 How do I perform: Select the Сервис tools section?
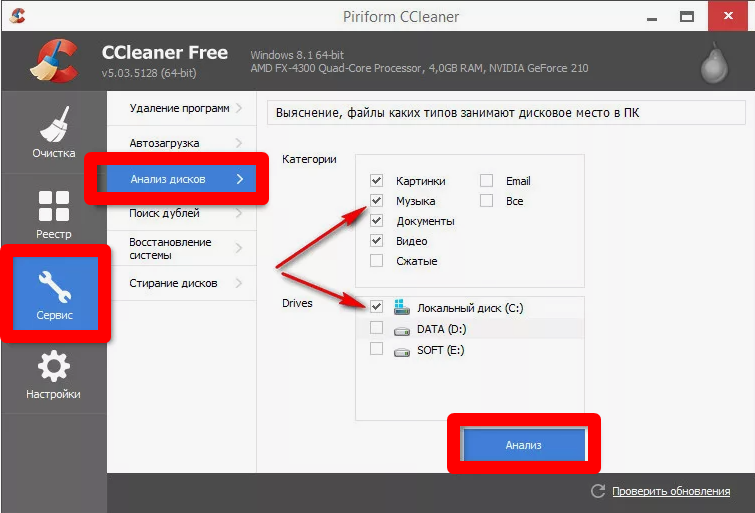tap(55, 293)
